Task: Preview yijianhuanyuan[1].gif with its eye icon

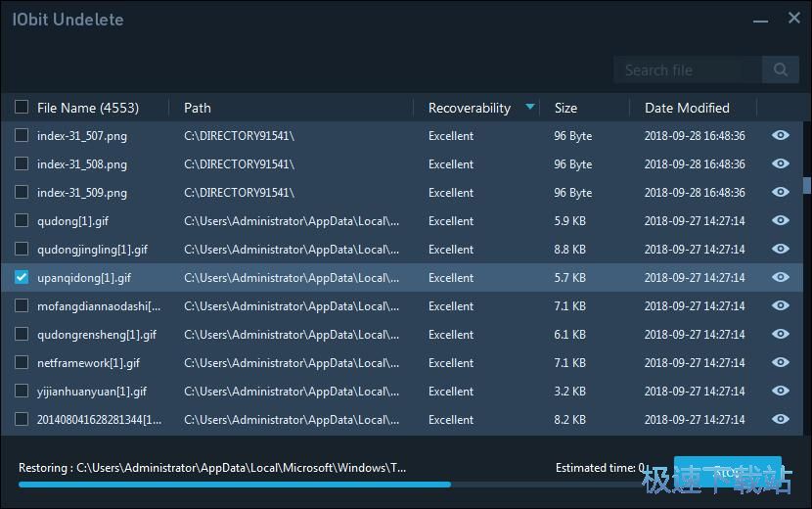Action: (781, 391)
